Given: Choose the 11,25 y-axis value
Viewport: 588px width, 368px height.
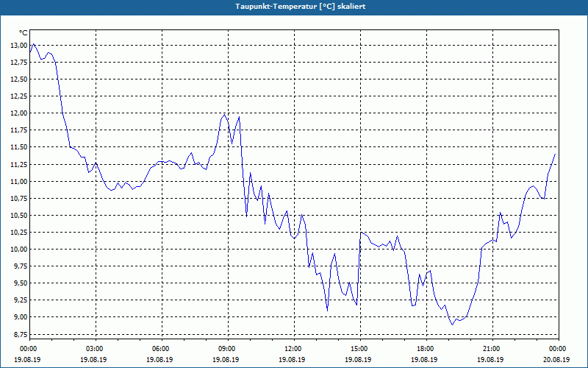Looking at the screenshot, I should coord(20,164).
